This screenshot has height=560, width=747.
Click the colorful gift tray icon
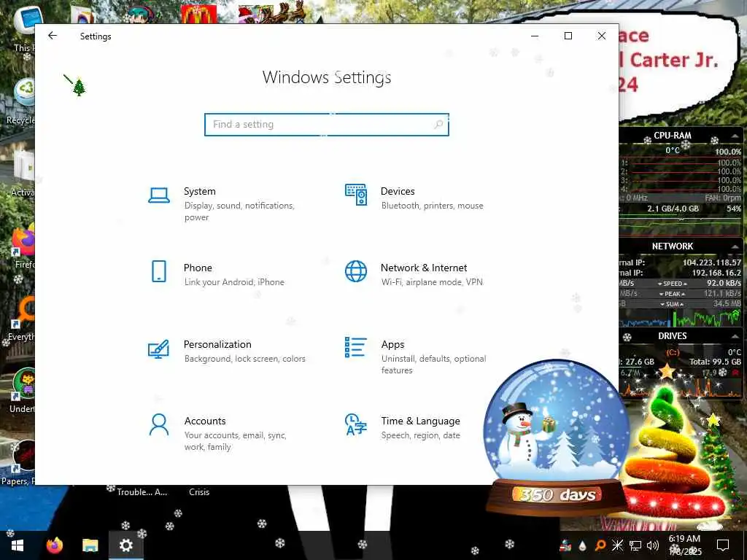(x=565, y=545)
